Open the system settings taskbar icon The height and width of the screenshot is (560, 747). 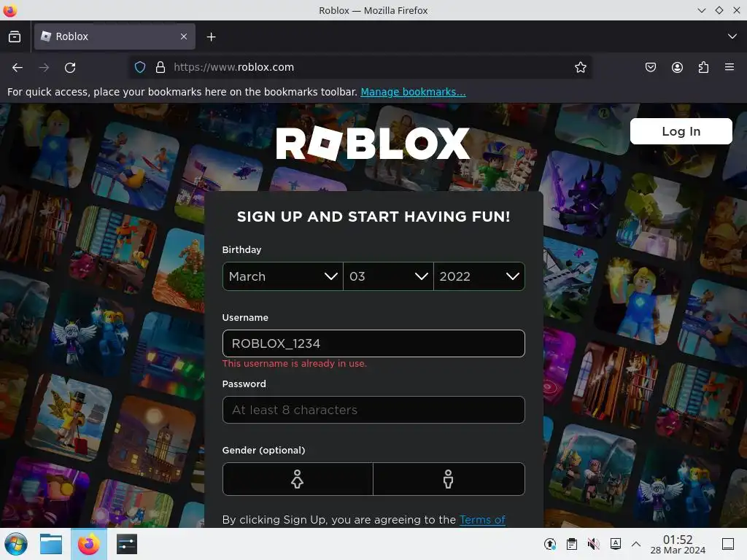tap(127, 544)
